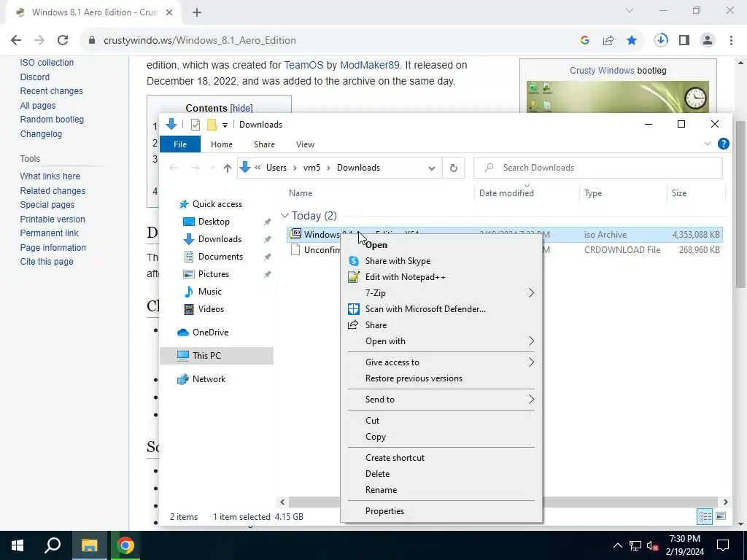The image size is (747, 560).
Task: Select Create shortcut in the menu
Action: pos(441,458)
